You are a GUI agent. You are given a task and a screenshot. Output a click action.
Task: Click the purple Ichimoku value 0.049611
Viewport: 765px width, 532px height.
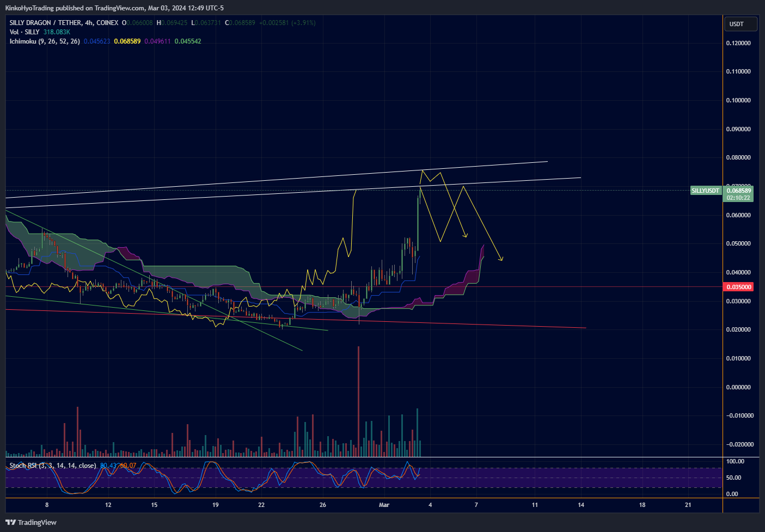157,41
